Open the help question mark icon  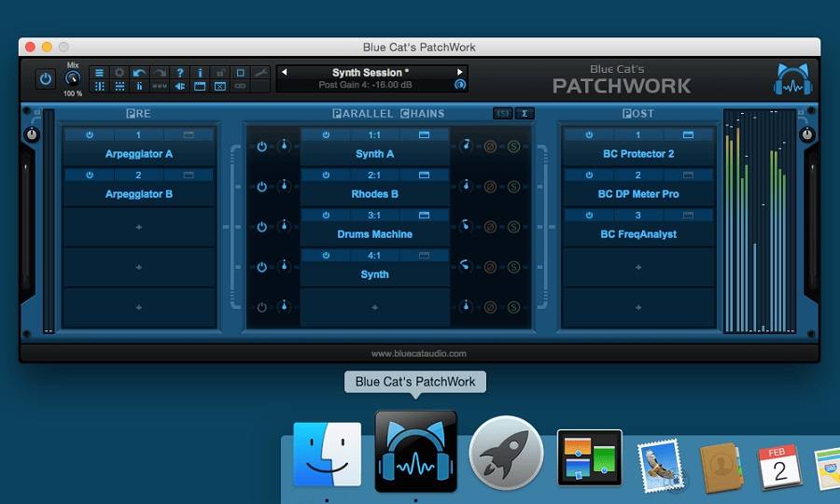[180, 73]
